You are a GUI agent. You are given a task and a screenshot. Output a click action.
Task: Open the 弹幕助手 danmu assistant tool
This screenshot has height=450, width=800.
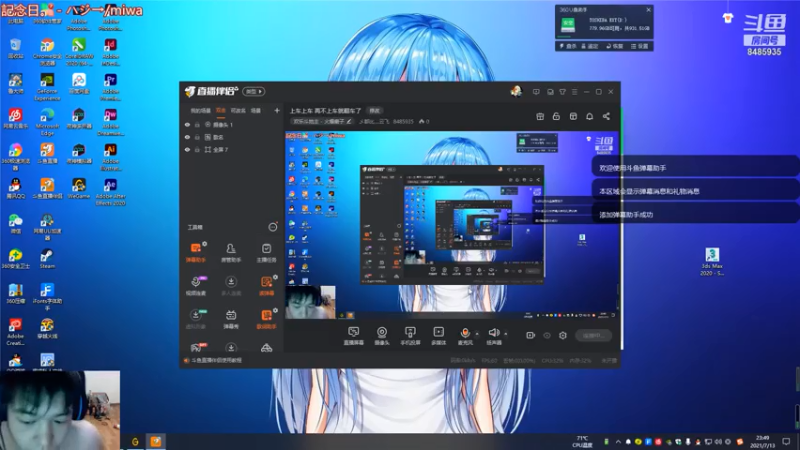(195, 252)
